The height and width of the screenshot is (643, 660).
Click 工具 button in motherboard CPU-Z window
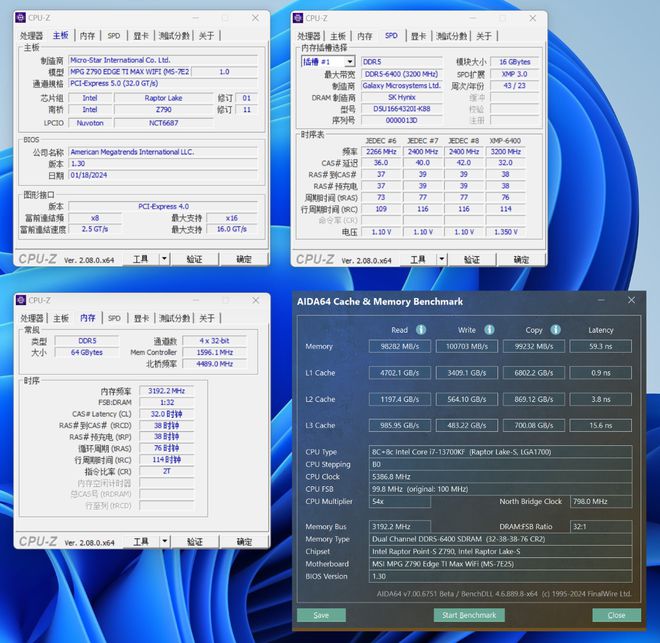click(141, 259)
